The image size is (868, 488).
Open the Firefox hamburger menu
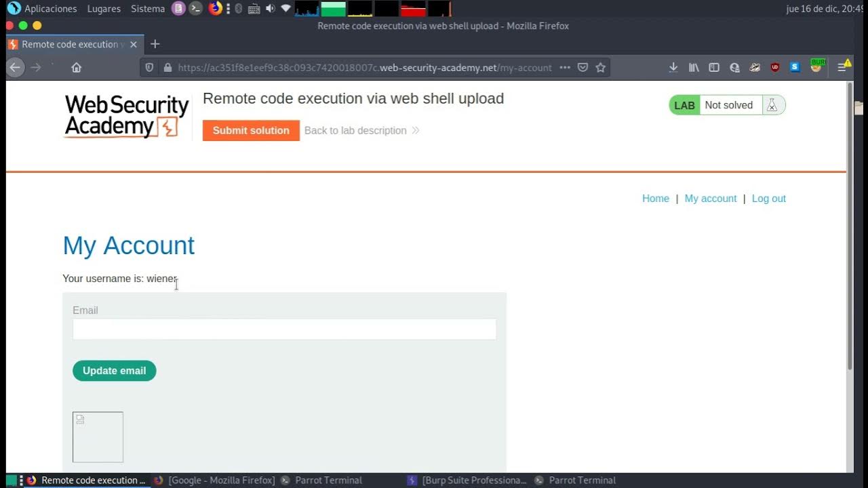[843, 67]
